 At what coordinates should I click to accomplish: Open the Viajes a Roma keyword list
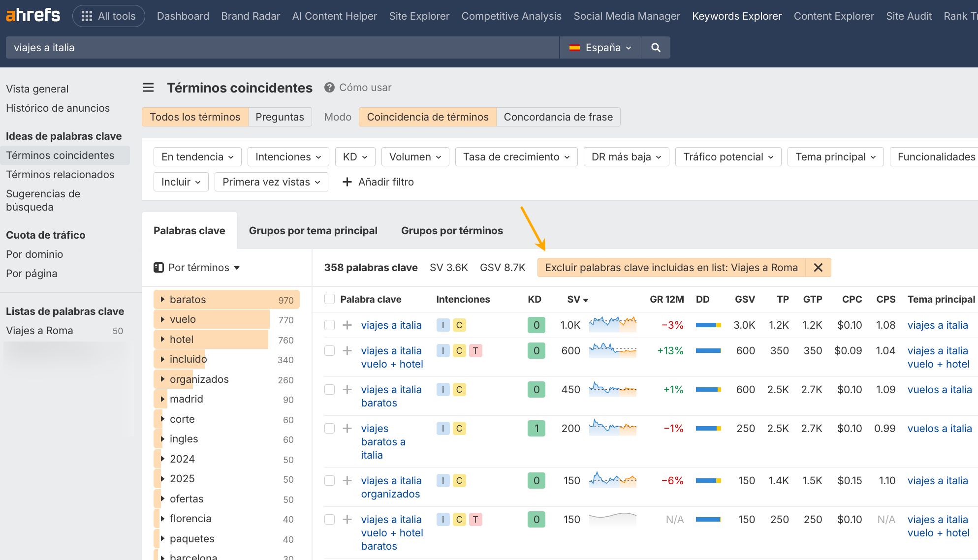click(x=39, y=330)
